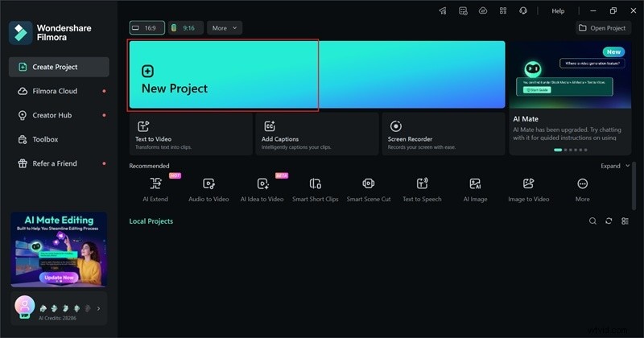Search local projects with magnifier icon
Image resolution: width=644 pixels, height=338 pixels.
tap(593, 221)
